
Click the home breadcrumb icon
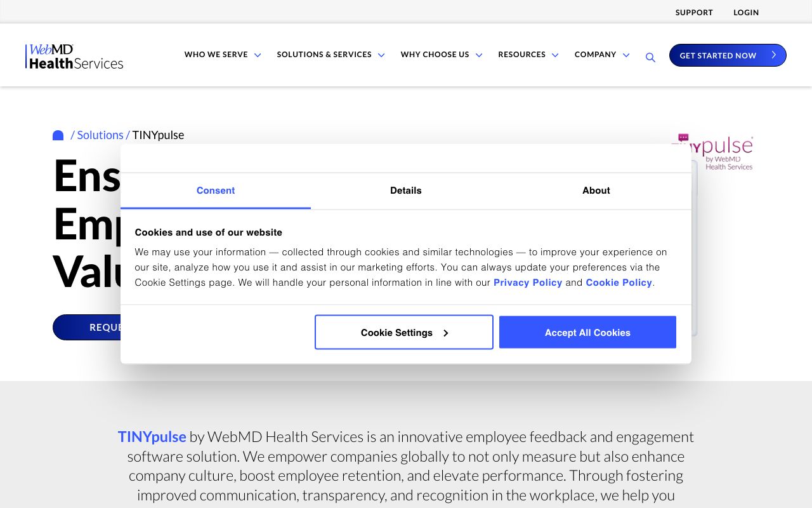pos(58,135)
